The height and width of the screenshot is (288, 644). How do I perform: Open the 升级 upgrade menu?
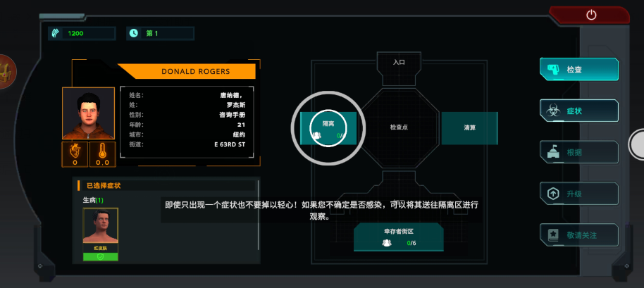[578, 194]
